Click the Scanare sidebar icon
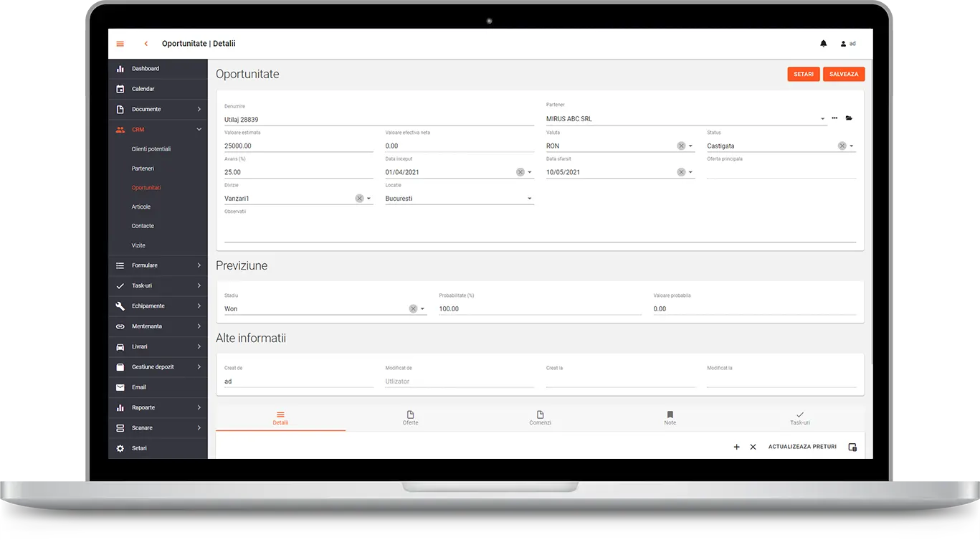The height and width of the screenshot is (540, 980). [120, 428]
